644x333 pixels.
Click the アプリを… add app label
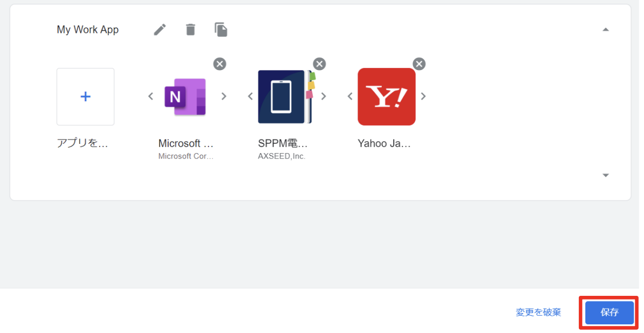pyautogui.click(x=82, y=143)
